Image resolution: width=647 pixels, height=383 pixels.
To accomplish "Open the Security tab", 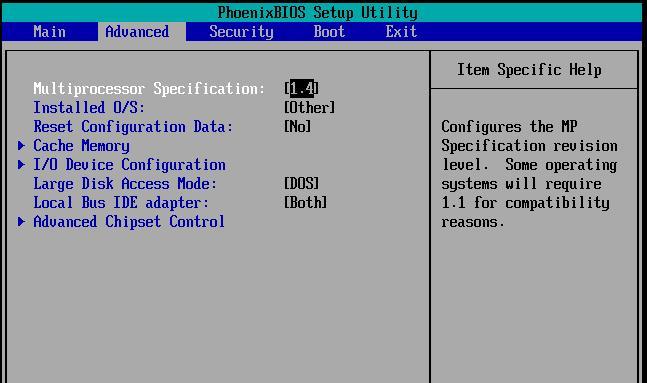I will (241, 32).
